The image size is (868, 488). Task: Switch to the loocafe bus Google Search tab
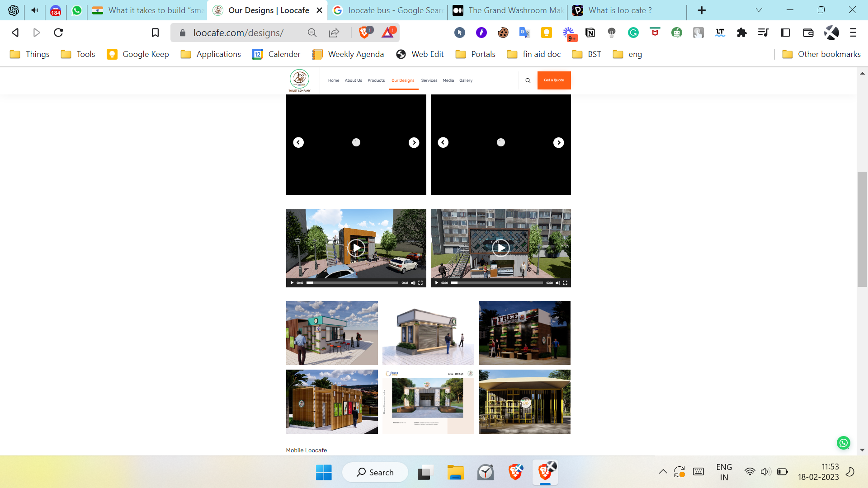(389, 10)
